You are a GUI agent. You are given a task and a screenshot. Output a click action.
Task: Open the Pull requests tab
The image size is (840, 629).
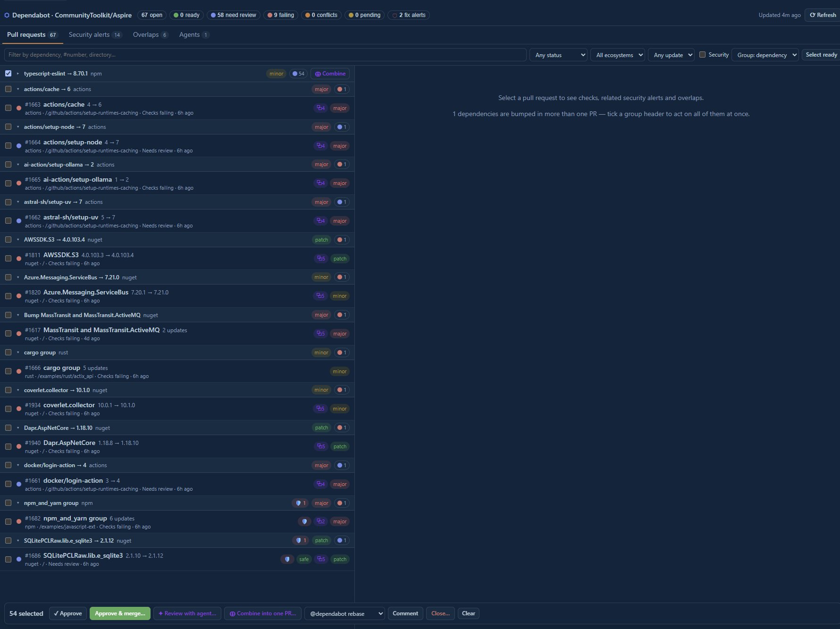coord(32,35)
